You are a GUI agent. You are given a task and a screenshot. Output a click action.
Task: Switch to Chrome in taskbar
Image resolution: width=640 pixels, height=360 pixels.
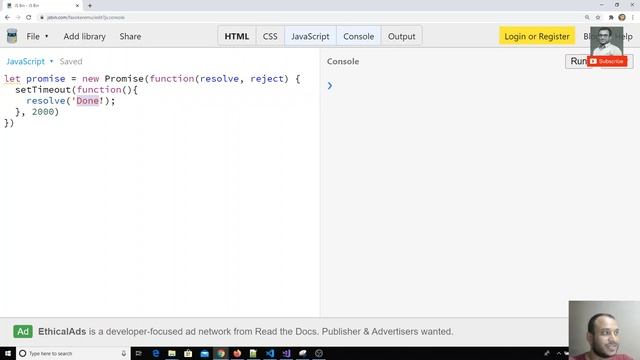click(221, 353)
